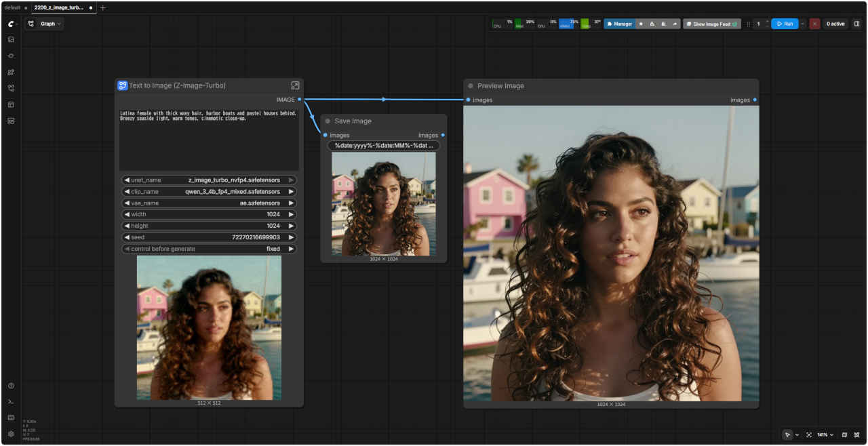Click the filename prefix field in Save Image

384,146
